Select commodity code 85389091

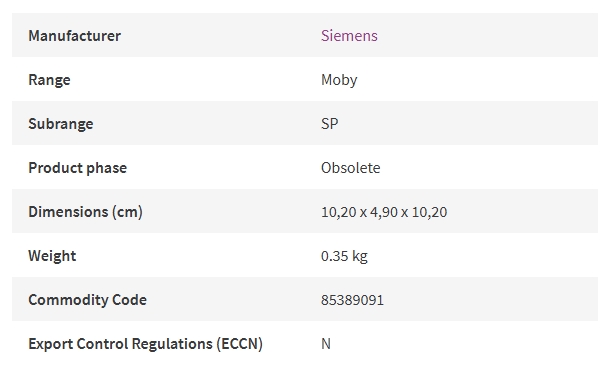click(352, 300)
